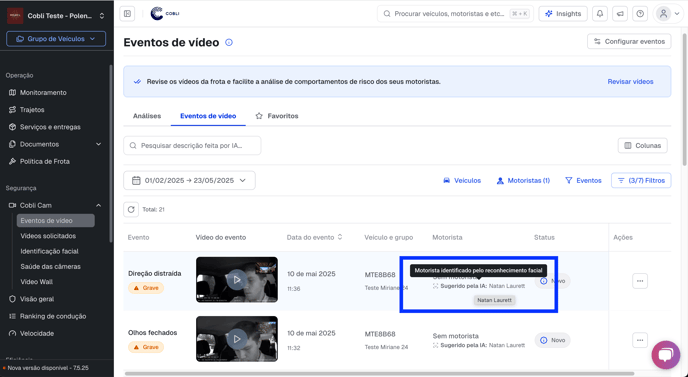Open the Veículos filter
The width and height of the screenshot is (688, 377).
pyautogui.click(x=462, y=180)
